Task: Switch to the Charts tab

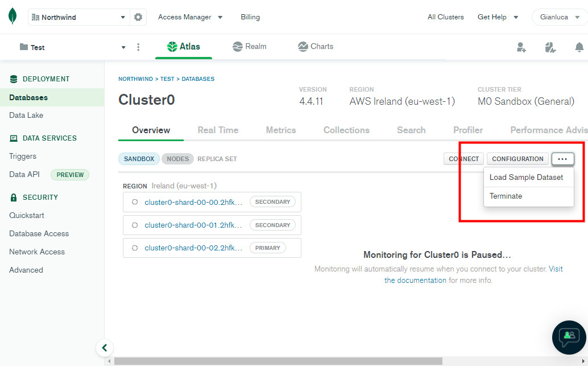Action: click(x=316, y=47)
